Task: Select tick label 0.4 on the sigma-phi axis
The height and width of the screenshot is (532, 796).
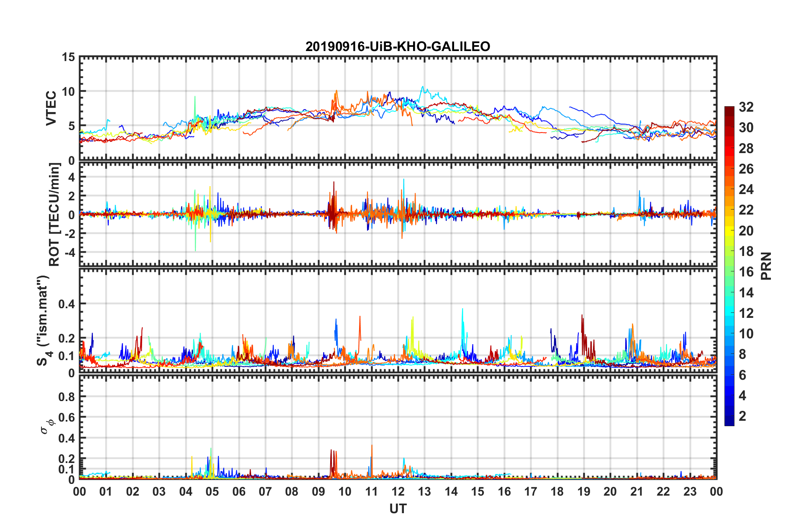Action: [x=67, y=438]
